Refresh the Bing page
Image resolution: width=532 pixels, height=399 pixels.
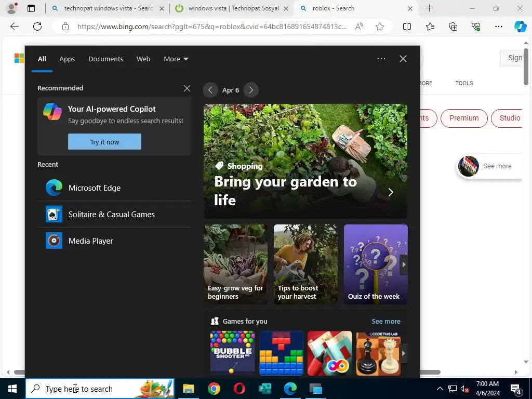37,26
